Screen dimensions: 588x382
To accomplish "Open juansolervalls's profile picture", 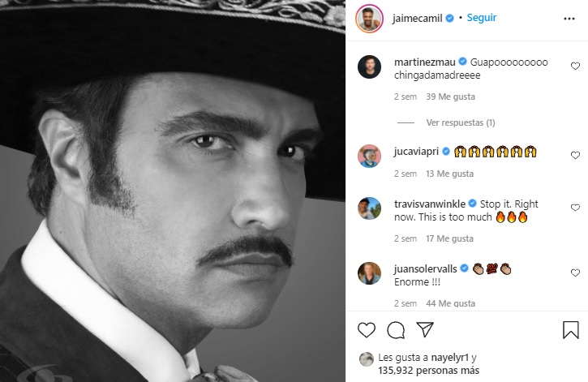I will [x=369, y=273].
